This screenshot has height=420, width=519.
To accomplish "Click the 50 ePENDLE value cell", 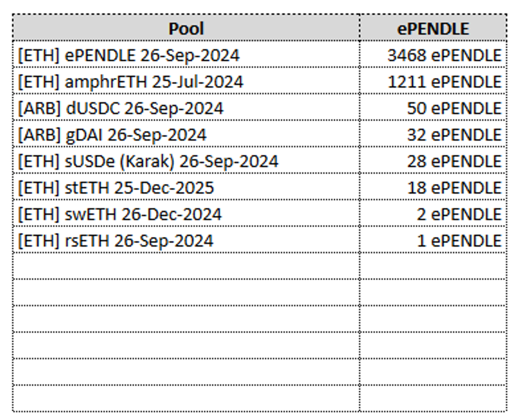I will tap(454, 108).
